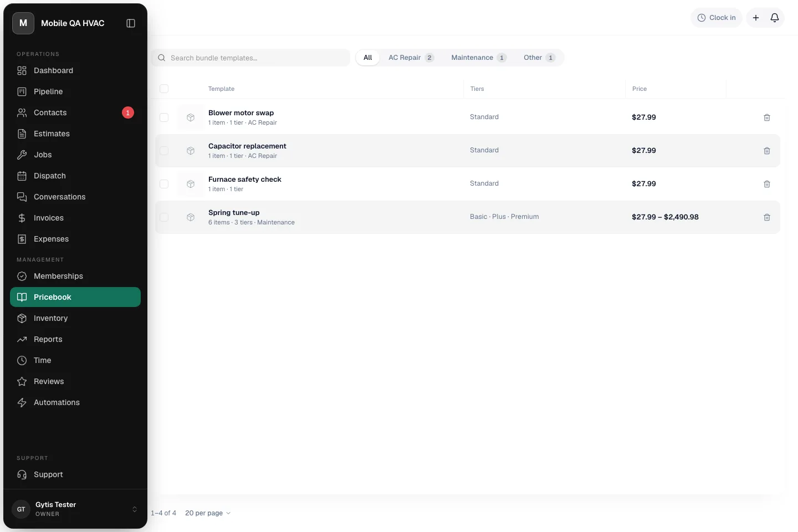Filter templates by AC Repair tab
The width and height of the screenshot is (798, 532).
[411, 58]
